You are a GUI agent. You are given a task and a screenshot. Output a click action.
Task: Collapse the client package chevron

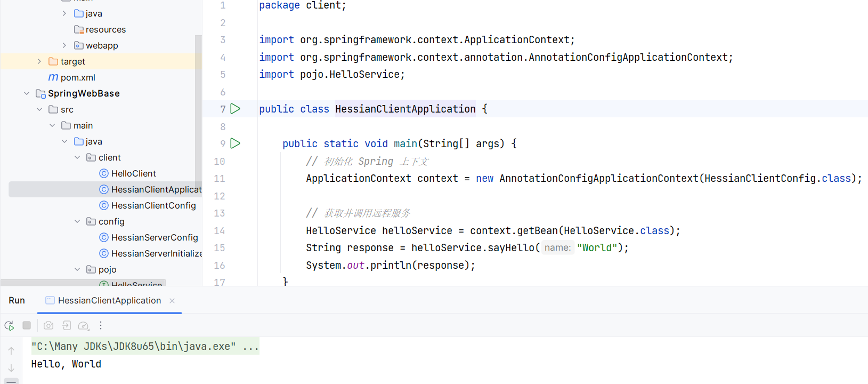click(x=77, y=157)
